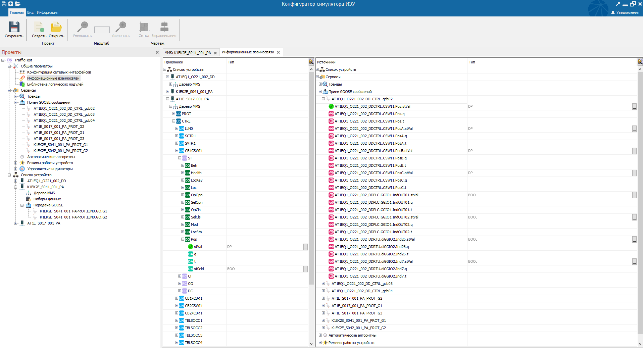Open Уведомления notifications bell
Screen dimensions: 644x349
click(x=613, y=12)
